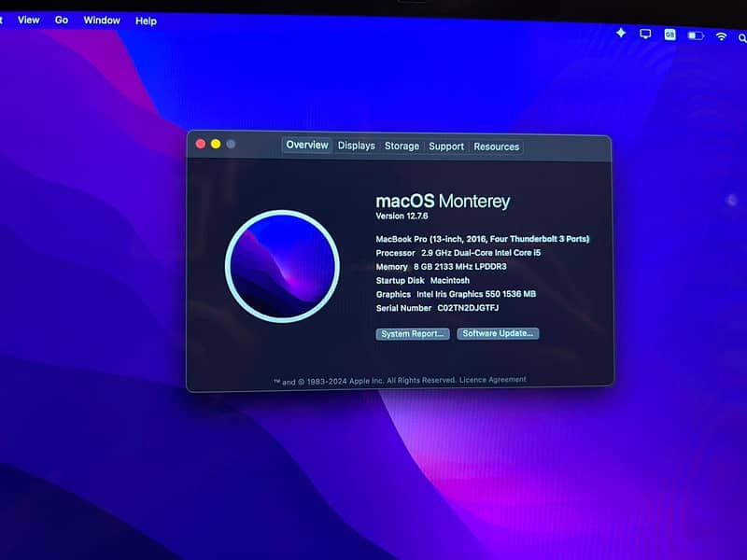This screenshot has width=747, height=560.
Task: Open the Licence Agreement link
Action: pos(493,380)
